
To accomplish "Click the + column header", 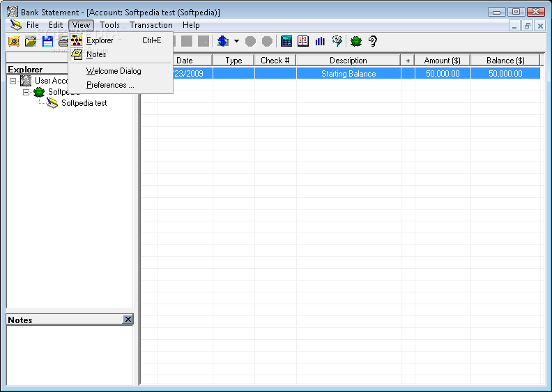I will 408,61.
